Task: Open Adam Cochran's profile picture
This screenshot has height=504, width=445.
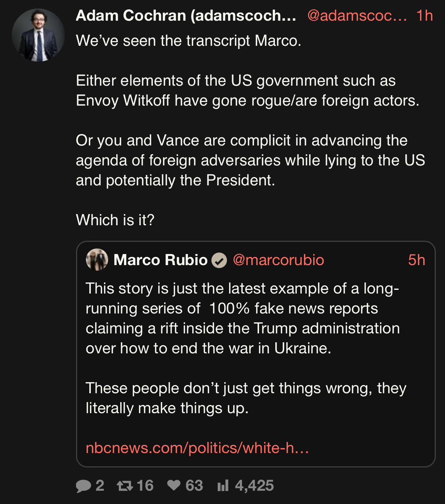Action: [x=38, y=35]
